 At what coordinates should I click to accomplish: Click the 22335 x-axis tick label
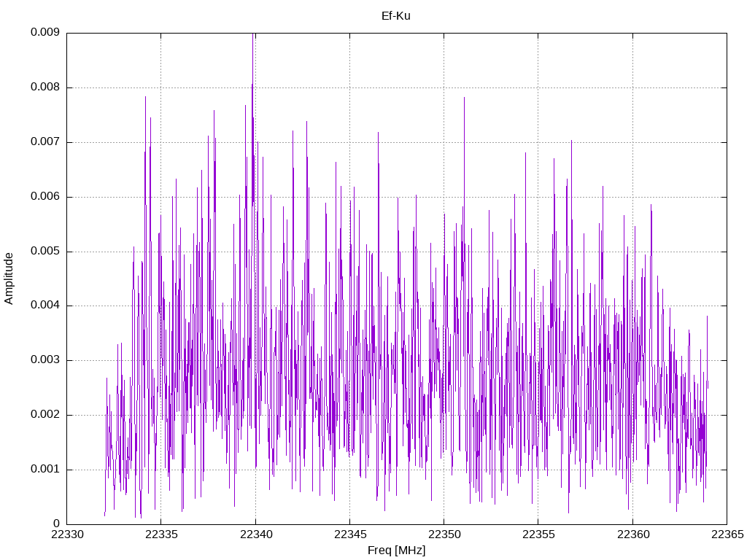(161, 534)
